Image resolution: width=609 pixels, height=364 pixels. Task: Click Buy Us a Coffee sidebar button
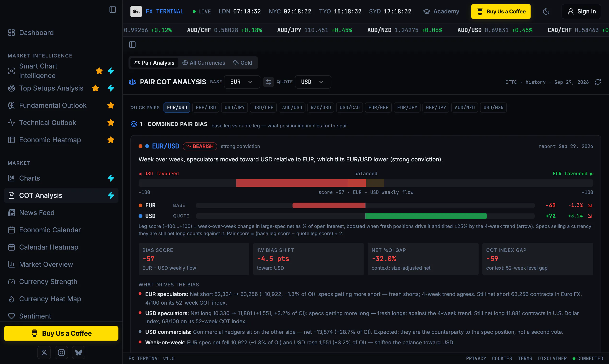[61, 333]
